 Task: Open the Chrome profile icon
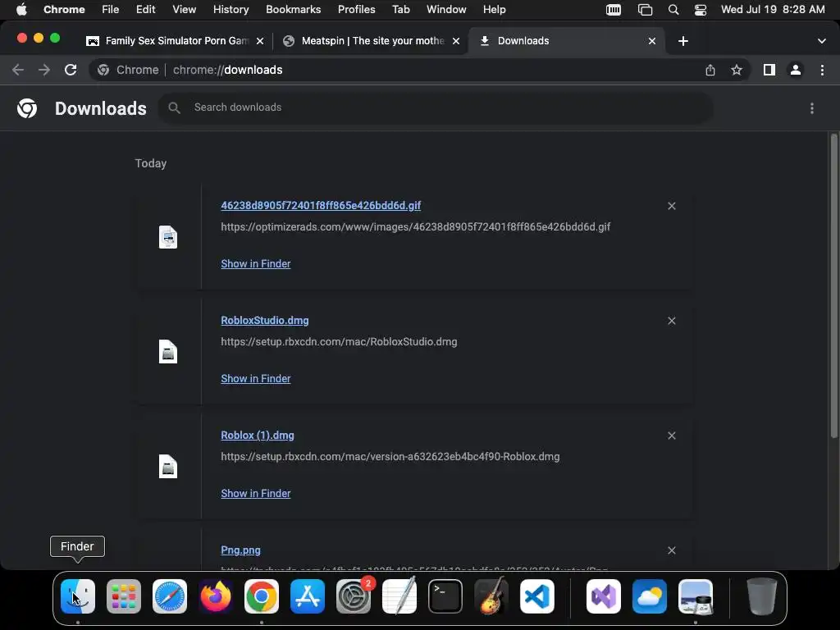coord(796,70)
